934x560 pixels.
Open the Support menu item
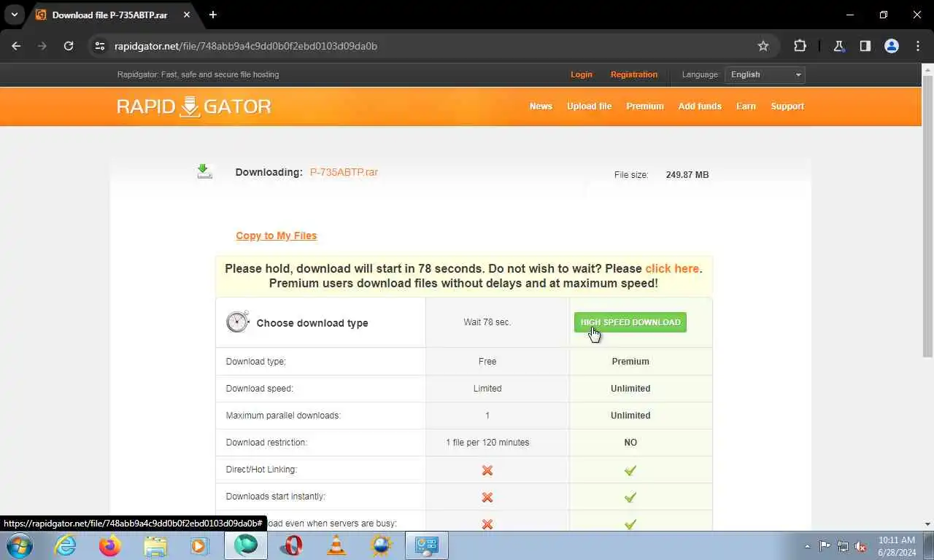coord(787,106)
